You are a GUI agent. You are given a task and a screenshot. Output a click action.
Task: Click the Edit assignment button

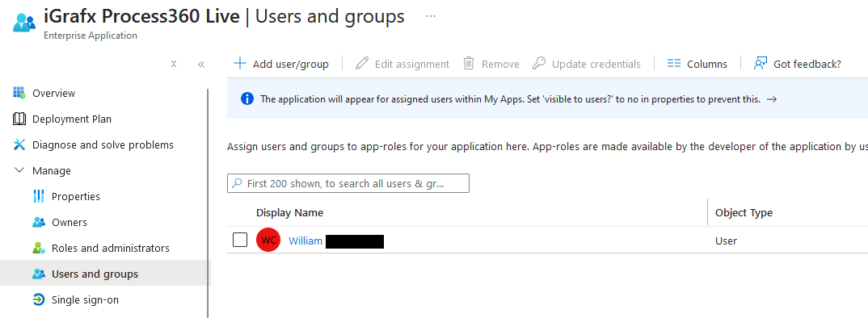click(x=402, y=64)
